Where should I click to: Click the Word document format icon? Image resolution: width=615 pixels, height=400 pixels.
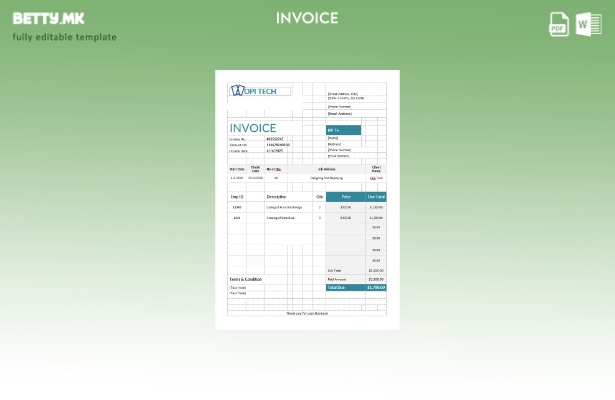[588, 24]
